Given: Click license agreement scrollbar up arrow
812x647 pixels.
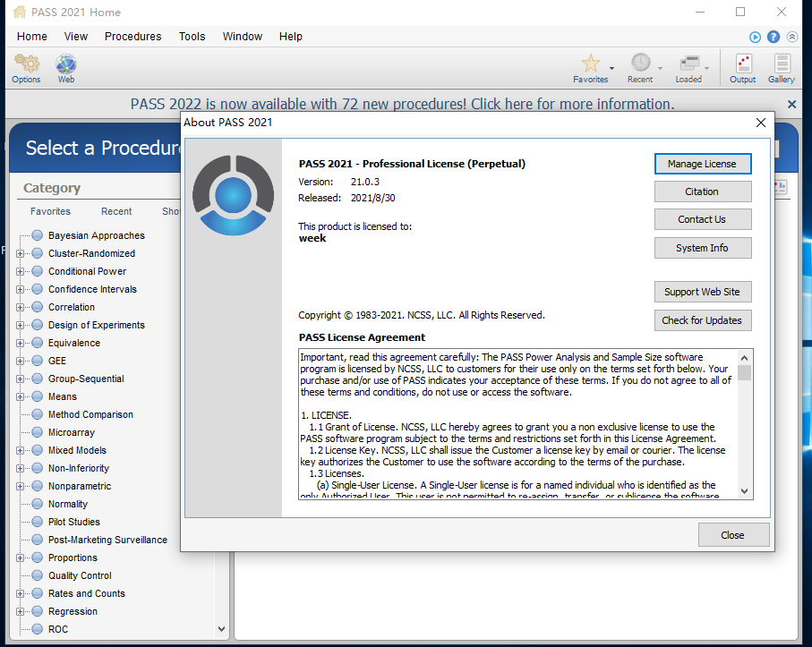Looking at the screenshot, I should (744, 358).
